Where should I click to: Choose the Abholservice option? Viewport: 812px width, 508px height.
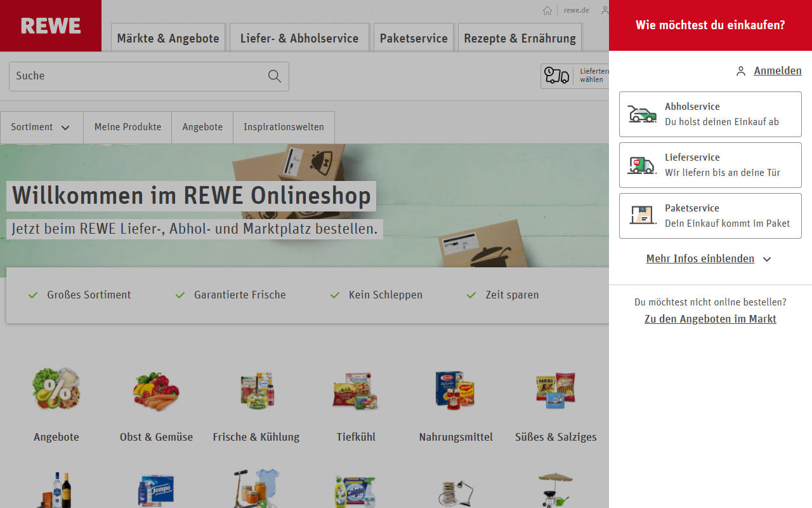[x=710, y=114]
